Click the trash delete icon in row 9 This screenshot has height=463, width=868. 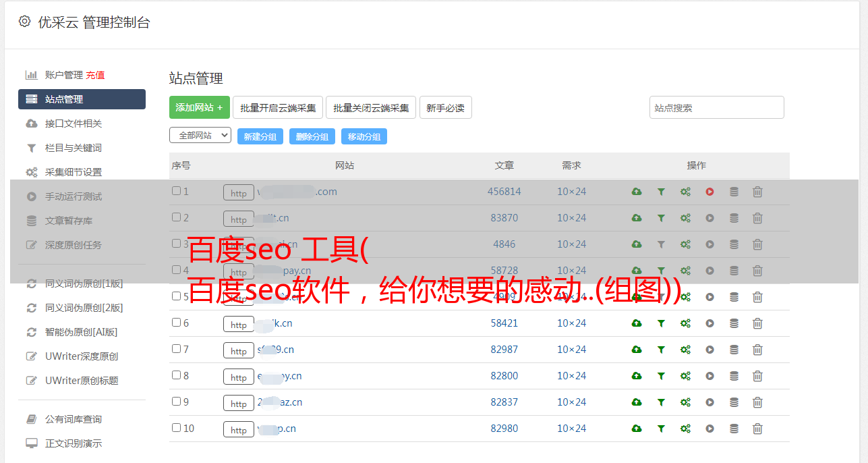pyautogui.click(x=757, y=402)
